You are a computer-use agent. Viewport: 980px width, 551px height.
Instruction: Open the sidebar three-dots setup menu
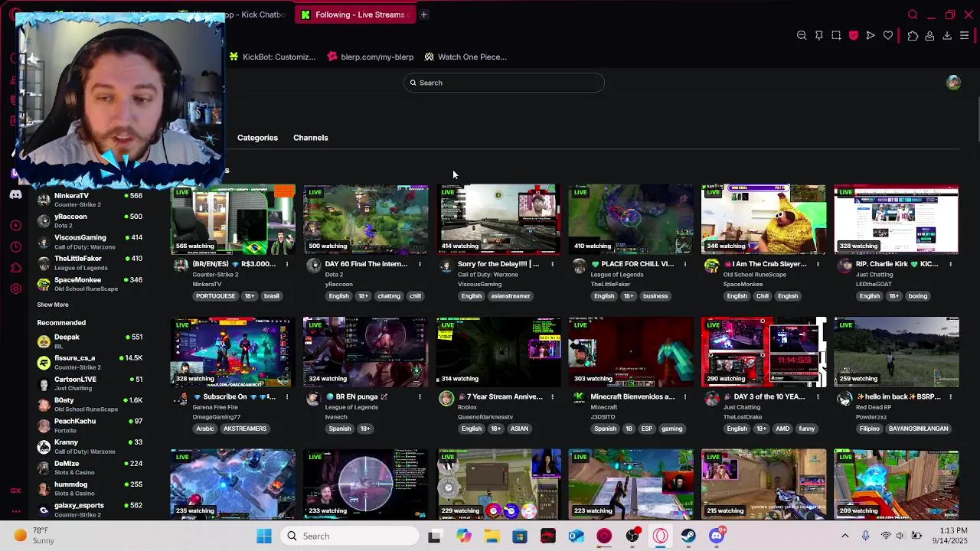click(x=15, y=510)
